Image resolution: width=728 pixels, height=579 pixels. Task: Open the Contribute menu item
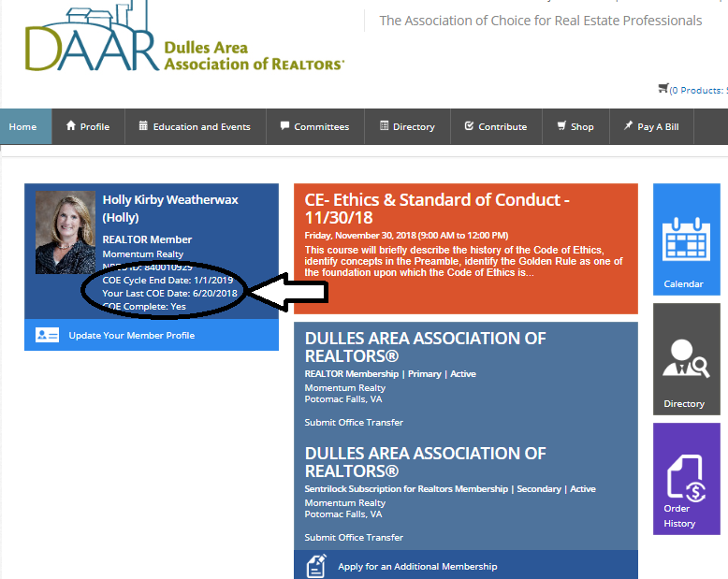coord(496,126)
